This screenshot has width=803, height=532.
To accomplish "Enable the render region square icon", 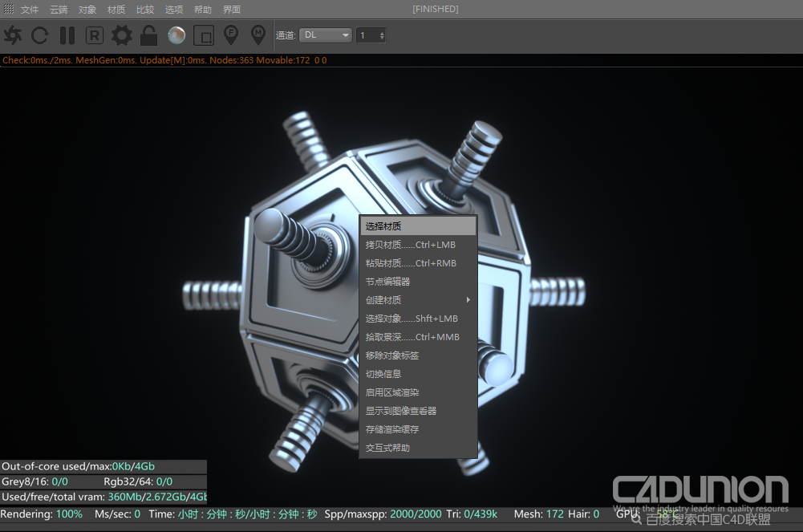I will (x=204, y=36).
